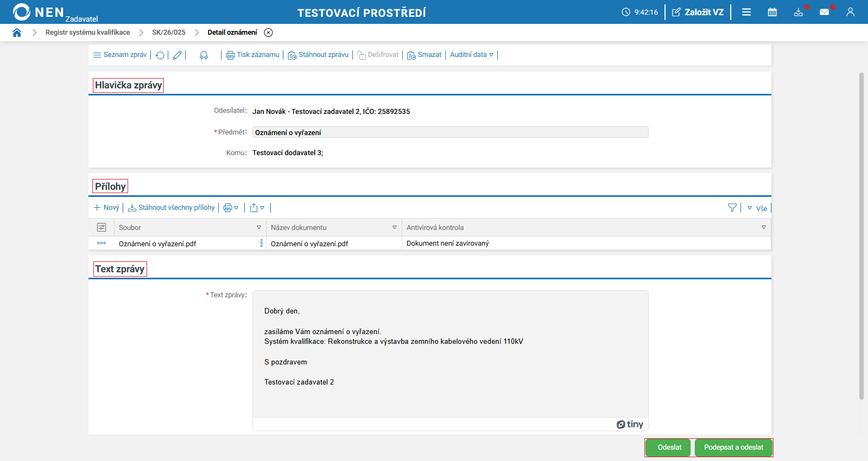Click Podepsat a odeslat button
868x461 pixels.
[x=733, y=447]
